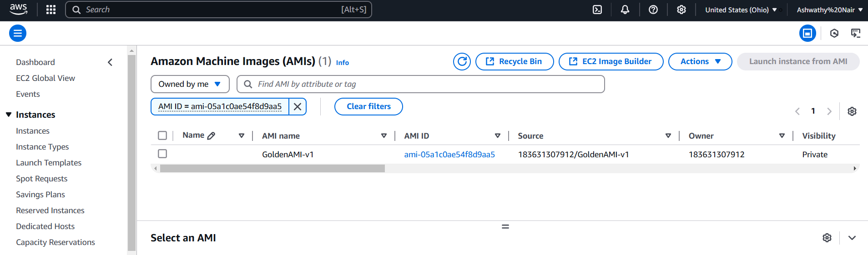
Task: Open console settings gear in top bar
Action: click(681, 10)
